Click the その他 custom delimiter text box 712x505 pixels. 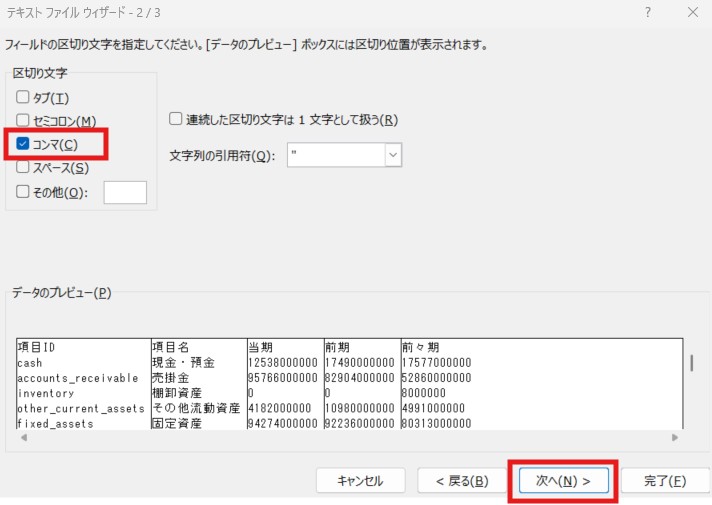(x=125, y=193)
